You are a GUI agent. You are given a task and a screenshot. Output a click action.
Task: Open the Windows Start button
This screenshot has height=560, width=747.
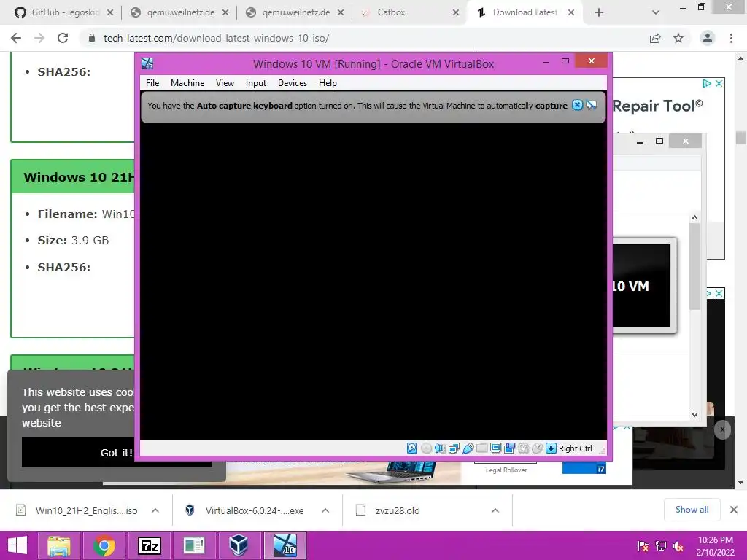pos(18,545)
